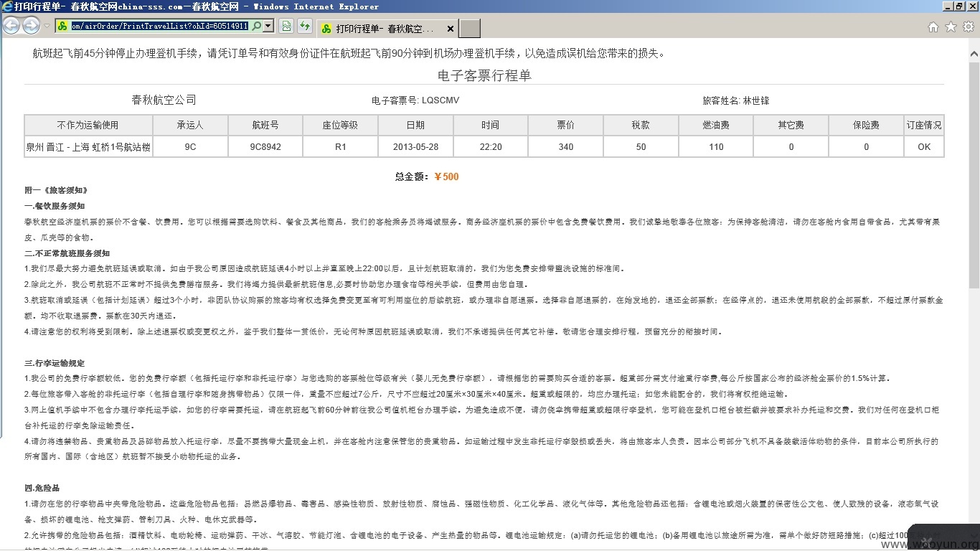Image resolution: width=980 pixels, height=551 pixels.
Task: Toggle the Compatibility View icon
Action: tap(286, 27)
